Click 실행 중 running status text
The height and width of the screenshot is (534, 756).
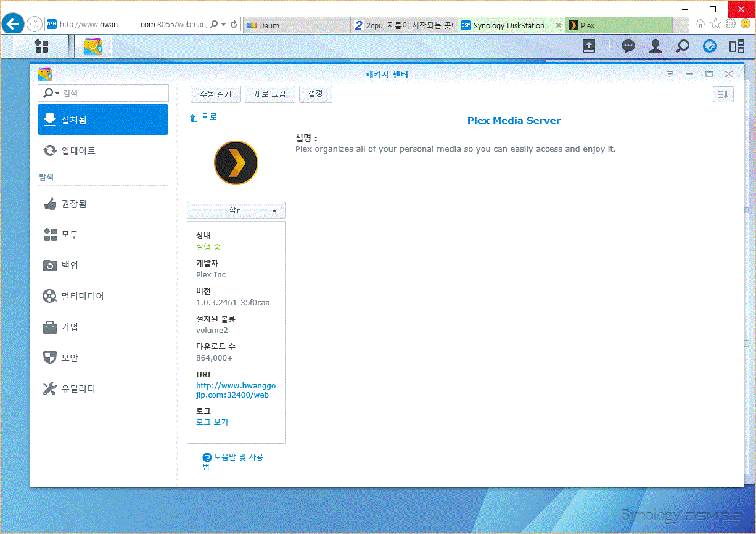point(208,247)
